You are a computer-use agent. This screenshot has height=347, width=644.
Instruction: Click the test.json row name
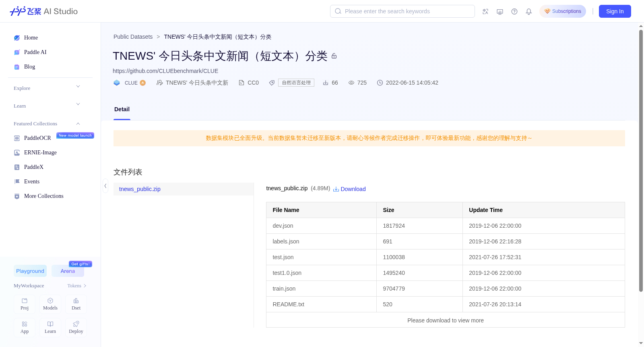pos(283,257)
